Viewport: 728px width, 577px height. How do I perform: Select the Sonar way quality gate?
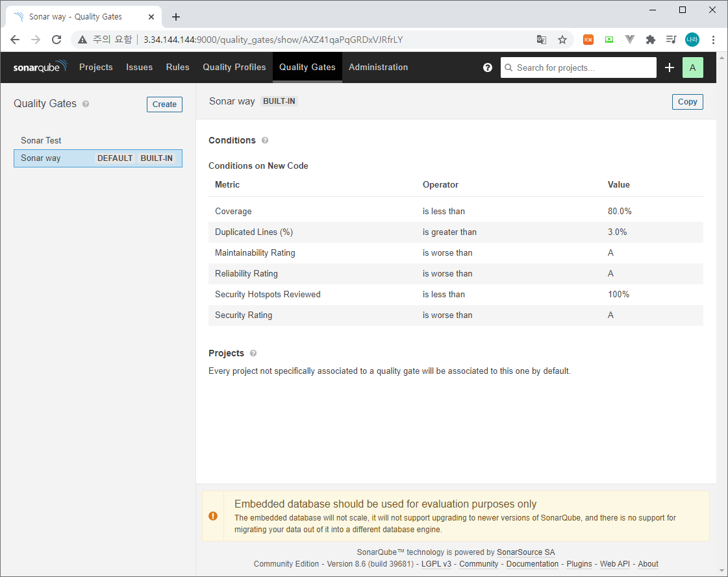tap(98, 158)
